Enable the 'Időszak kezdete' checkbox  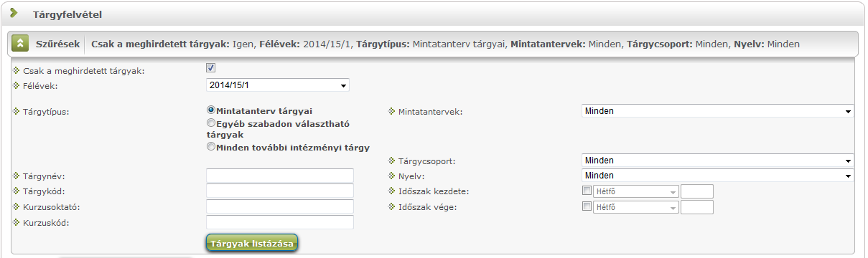[587, 191]
